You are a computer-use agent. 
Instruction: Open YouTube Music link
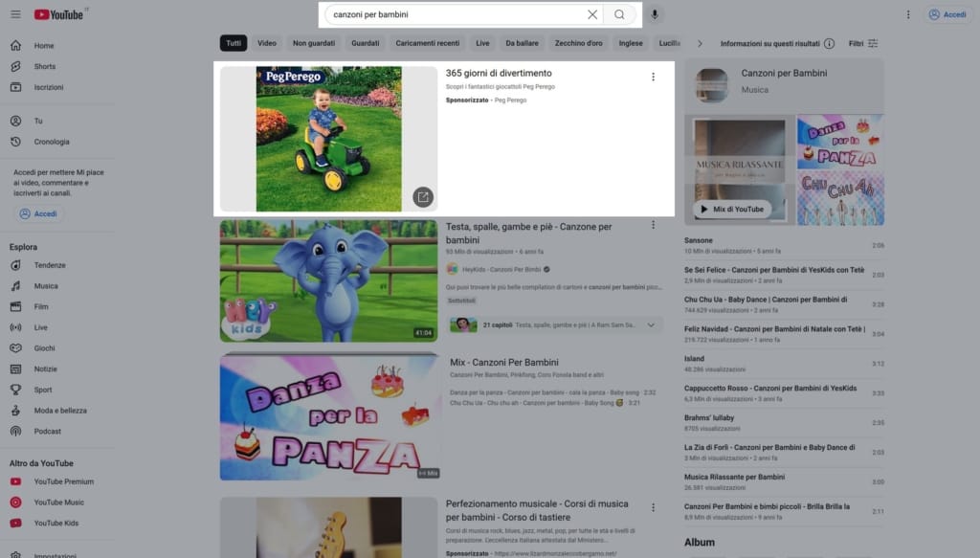[56, 502]
